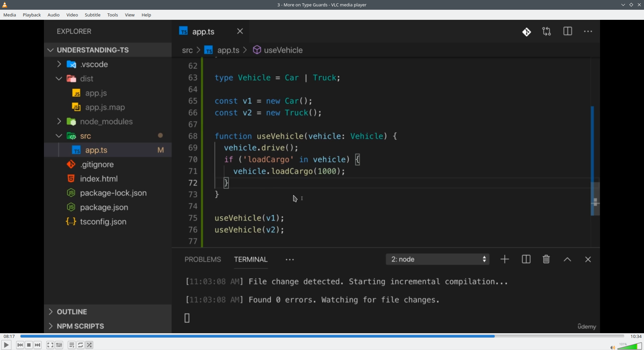Toggle random shuffle playback
This screenshot has height=350, width=644.
point(90,345)
